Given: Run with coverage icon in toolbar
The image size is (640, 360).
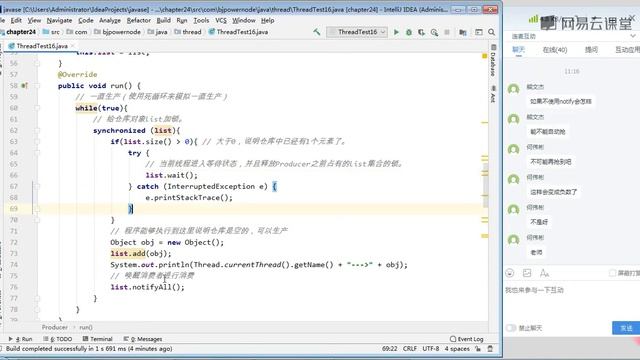Looking at the screenshot, I should pos(421,32).
